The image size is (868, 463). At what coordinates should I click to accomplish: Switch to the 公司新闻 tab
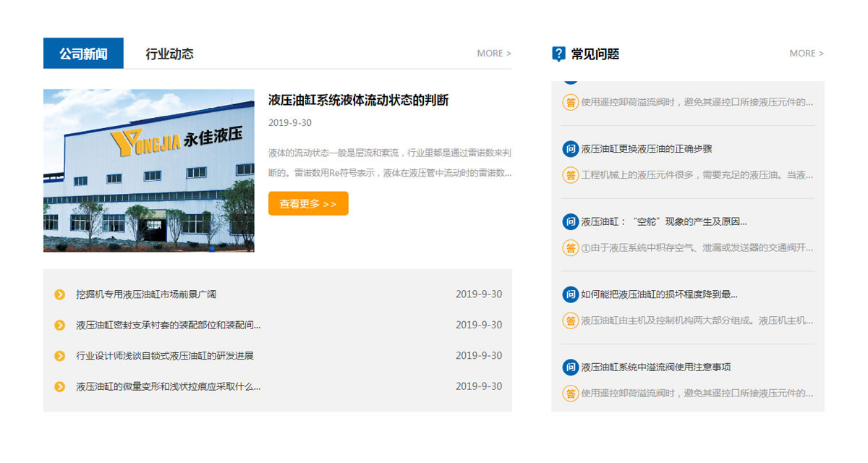click(x=83, y=54)
